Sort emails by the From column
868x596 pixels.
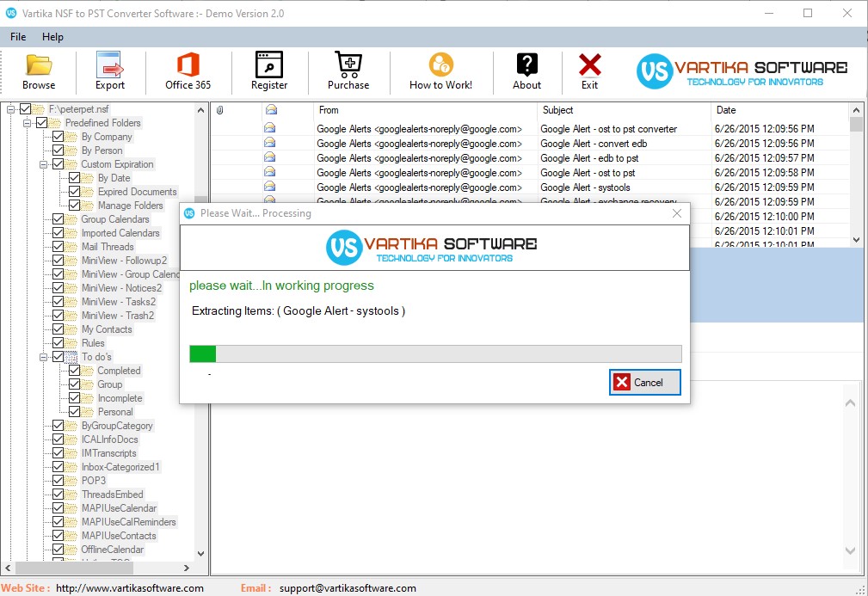tap(425, 110)
